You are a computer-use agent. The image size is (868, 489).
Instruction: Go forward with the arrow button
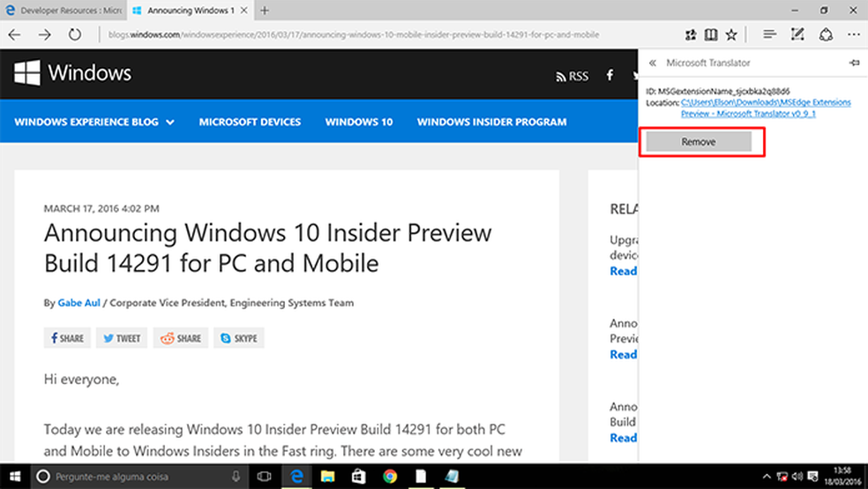pyautogui.click(x=45, y=35)
